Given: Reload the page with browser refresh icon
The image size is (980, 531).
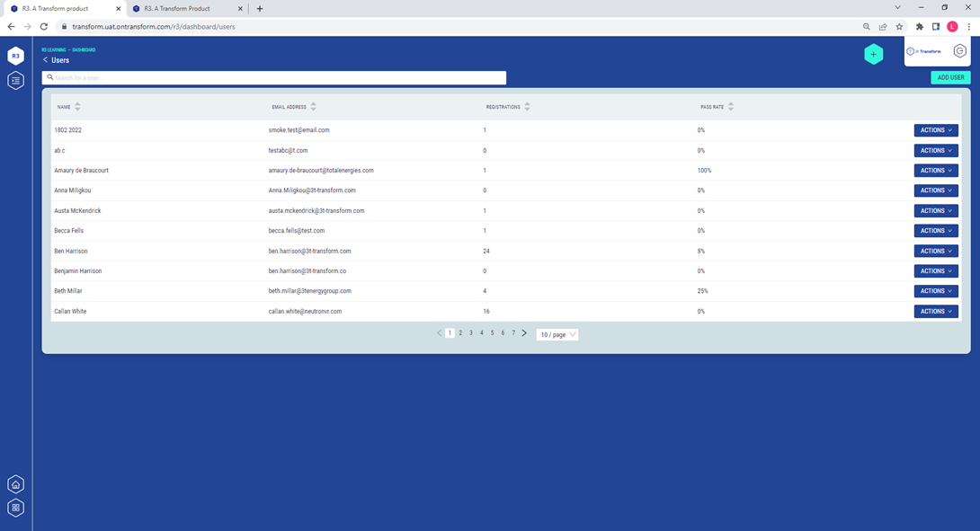Looking at the screenshot, I should pos(43,27).
